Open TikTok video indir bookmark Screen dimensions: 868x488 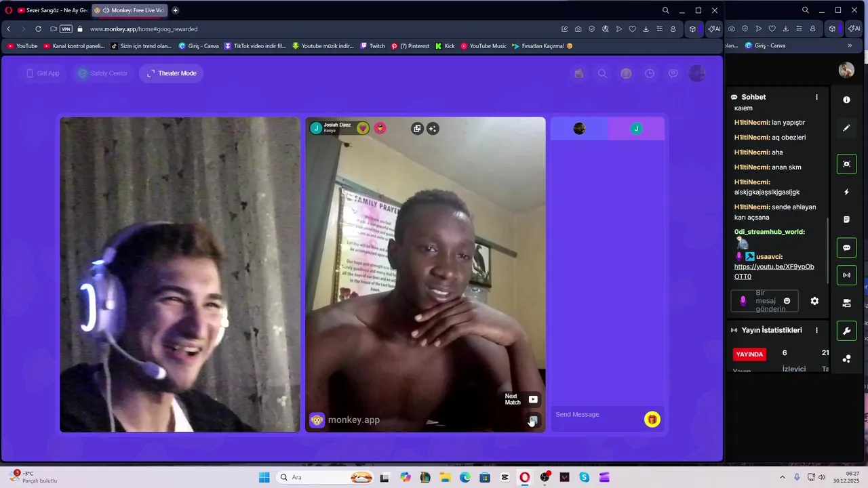coord(255,46)
